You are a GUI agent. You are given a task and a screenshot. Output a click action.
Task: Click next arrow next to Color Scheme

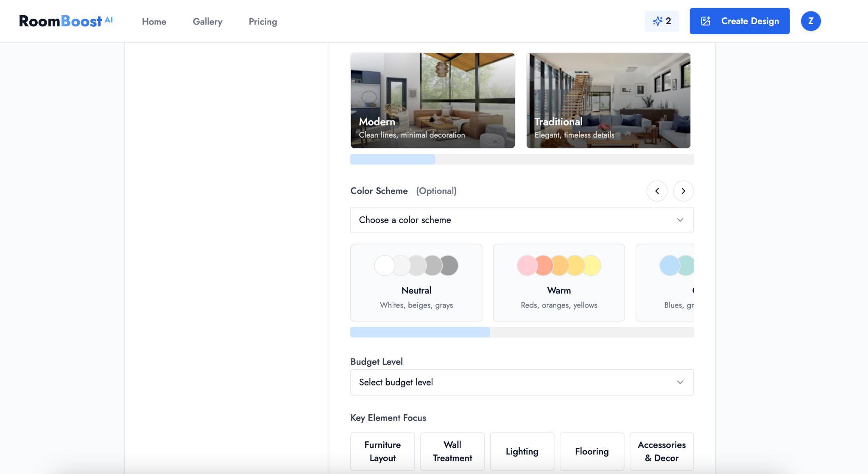[x=683, y=191]
